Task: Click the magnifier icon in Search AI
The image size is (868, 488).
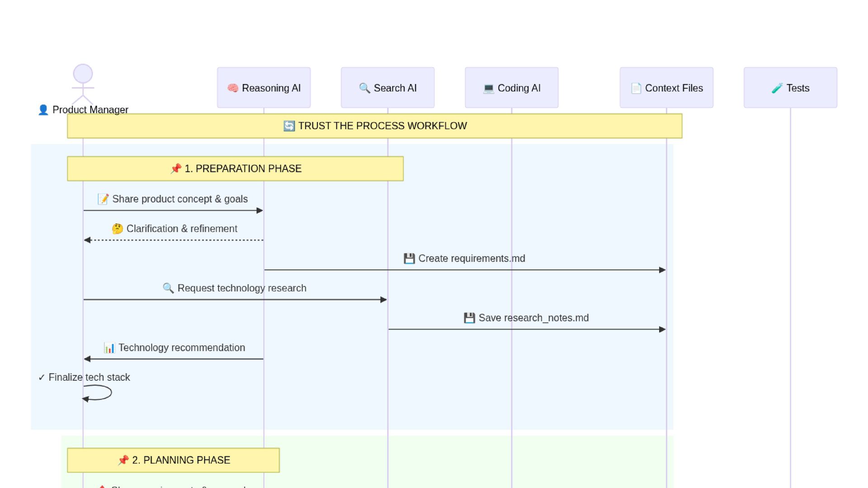Action: (x=364, y=88)
